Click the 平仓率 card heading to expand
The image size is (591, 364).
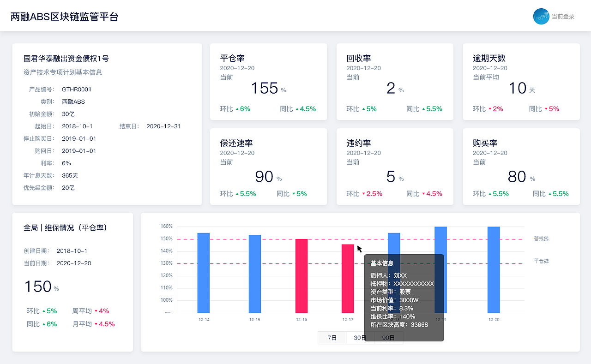pyautogui.click(x=233, y=58)
